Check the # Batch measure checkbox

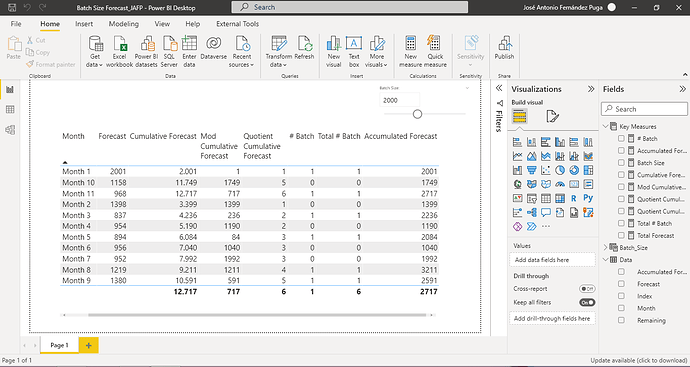621,139
